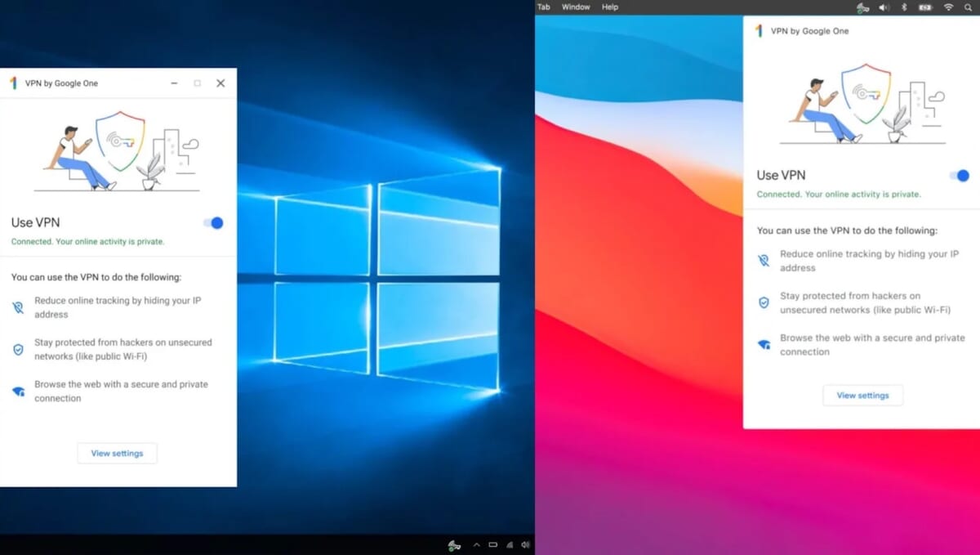Click VPN shield illustration in Windows window
This screenshot has height=555, width=980.
[121, 142]
